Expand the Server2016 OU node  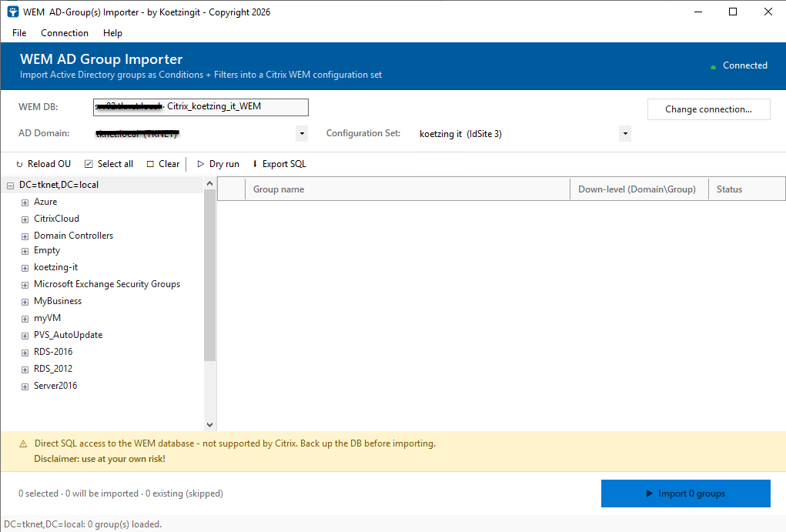[x=25, y=386]
